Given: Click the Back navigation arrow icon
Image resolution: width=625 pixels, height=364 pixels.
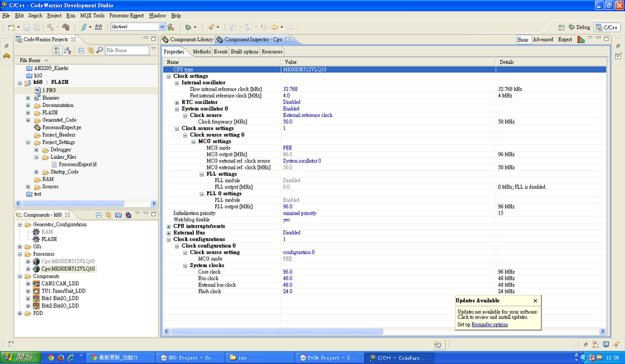Looking at the screenshot, I should click(x=275, y=27).
